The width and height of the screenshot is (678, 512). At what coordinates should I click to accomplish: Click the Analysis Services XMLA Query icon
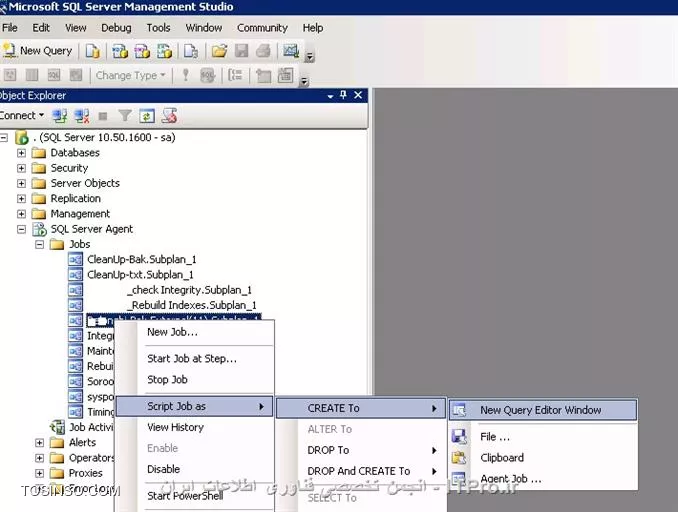tap(164, 51)
